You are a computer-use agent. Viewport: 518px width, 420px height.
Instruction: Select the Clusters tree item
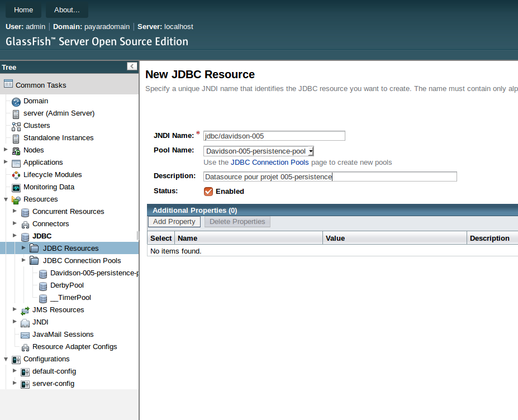point(37,126)
